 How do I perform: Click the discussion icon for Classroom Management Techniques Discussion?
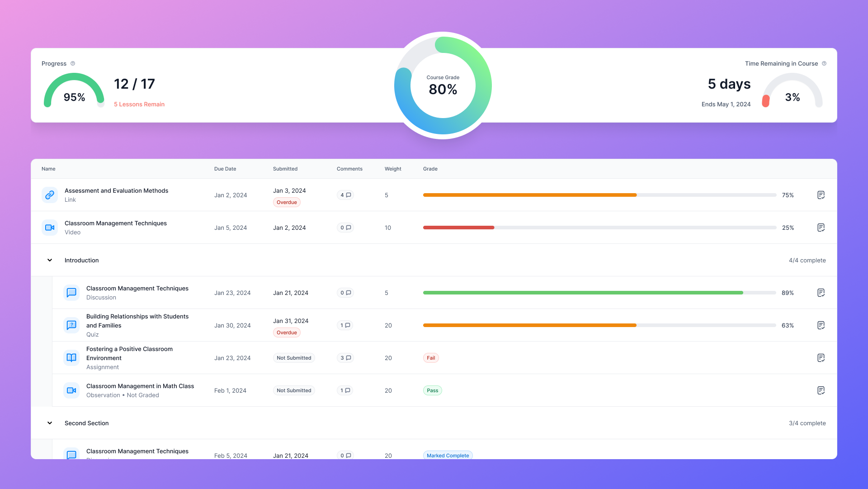(71, 293)
